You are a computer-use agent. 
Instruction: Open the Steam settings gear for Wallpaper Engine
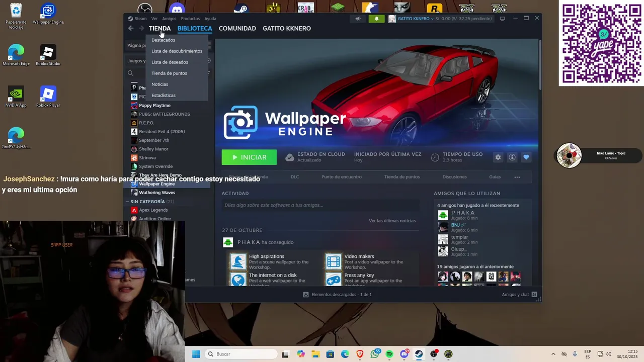click(x=498, y=157)
